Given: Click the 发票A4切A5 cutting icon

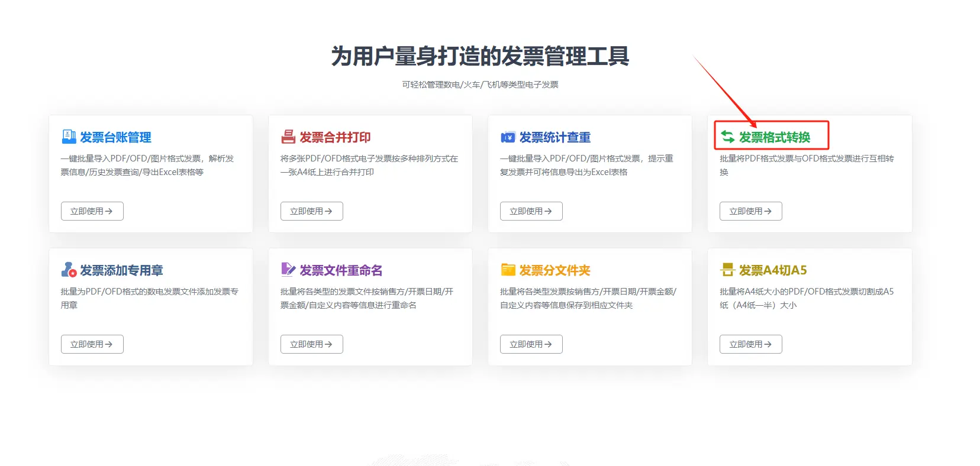Looking at the screenshot, I should (727, 270).
